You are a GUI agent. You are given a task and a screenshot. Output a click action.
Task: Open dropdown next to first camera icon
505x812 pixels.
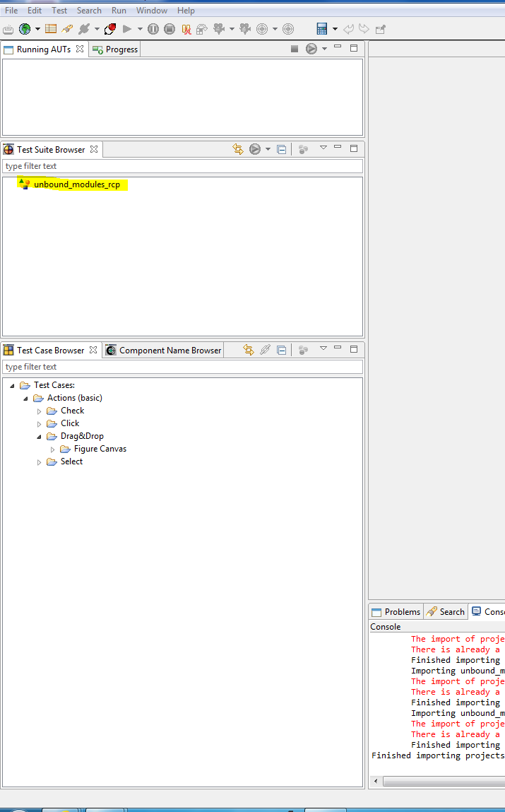232,29
